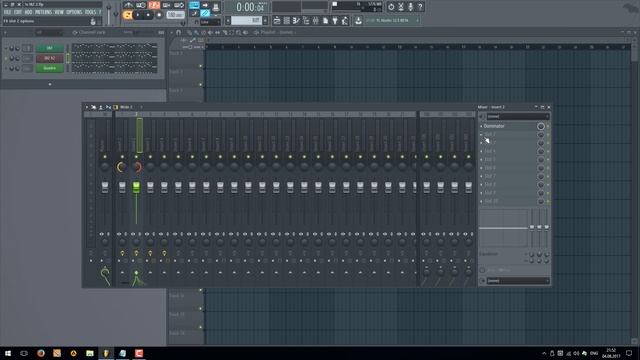This screenshot has height=360, width=640.
Task: Open the OPTIONS menu
Action: [x=74, y=12]
